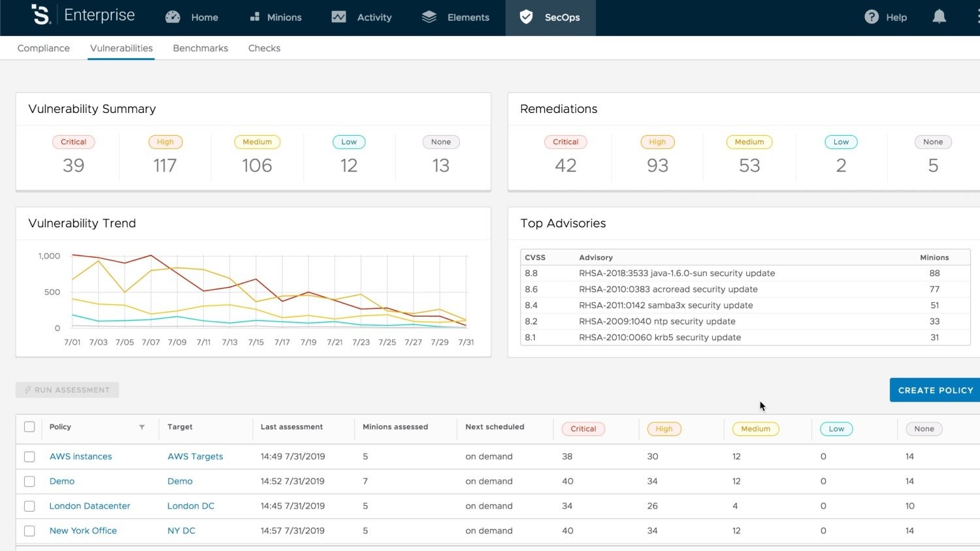The image size is (980, 551).
Task: Open the Home navigation icon
Action: (172, 17)
